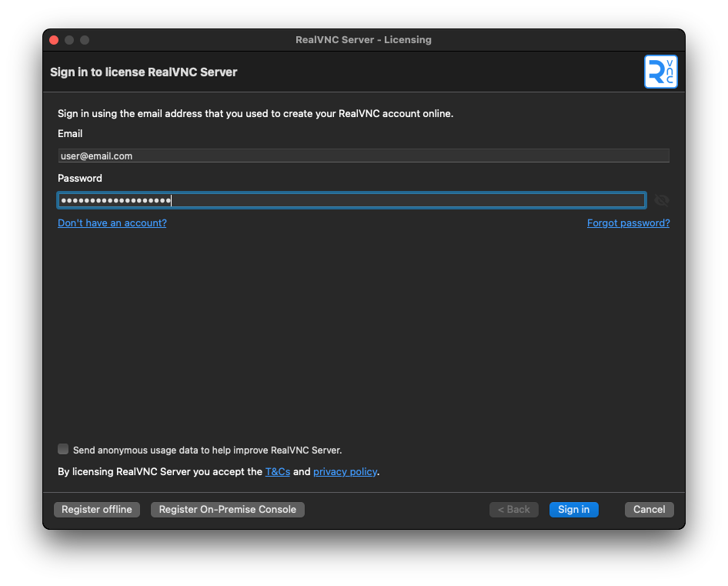Click the Email input field
The width and height of the screenshot is (728, 586).
click(x=363, y=156)
